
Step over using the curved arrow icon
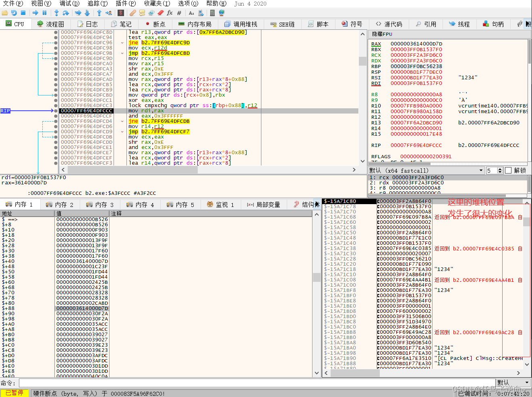pyautogui.click(x=66, y=13)
